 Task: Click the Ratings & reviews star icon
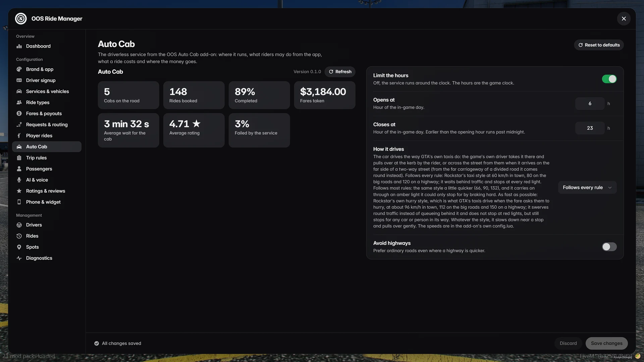click(x=19, y=191)
